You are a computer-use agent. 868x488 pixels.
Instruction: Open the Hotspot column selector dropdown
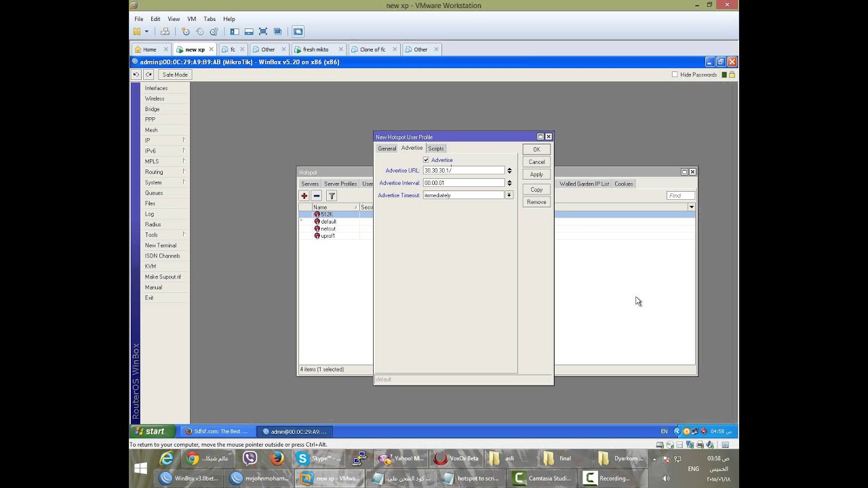pos(692,207)
